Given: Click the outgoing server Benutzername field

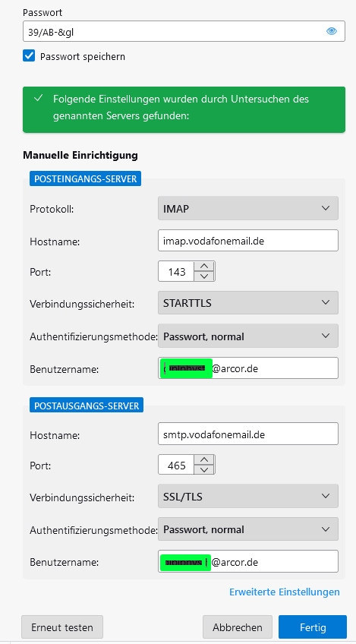Looking at the screenshot, I should (x=248, y=561).
